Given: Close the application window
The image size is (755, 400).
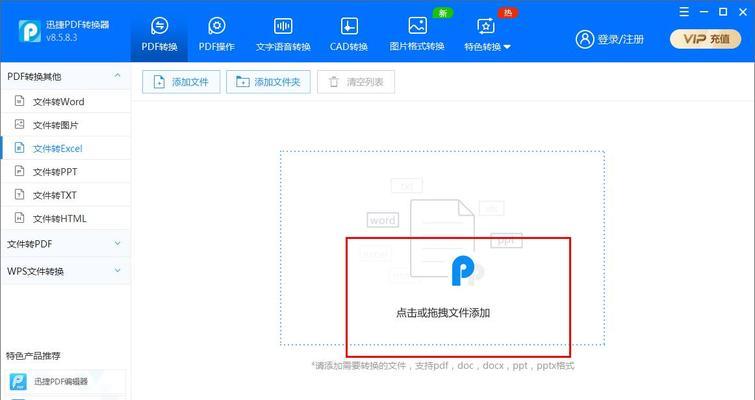Looking at the screenshot, I should click(x=743, y=12).
